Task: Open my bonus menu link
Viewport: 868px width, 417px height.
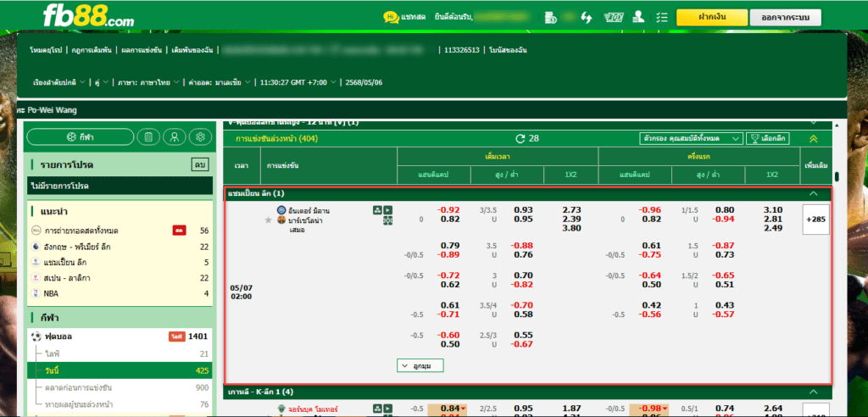Action: click(x=508, y=50)
